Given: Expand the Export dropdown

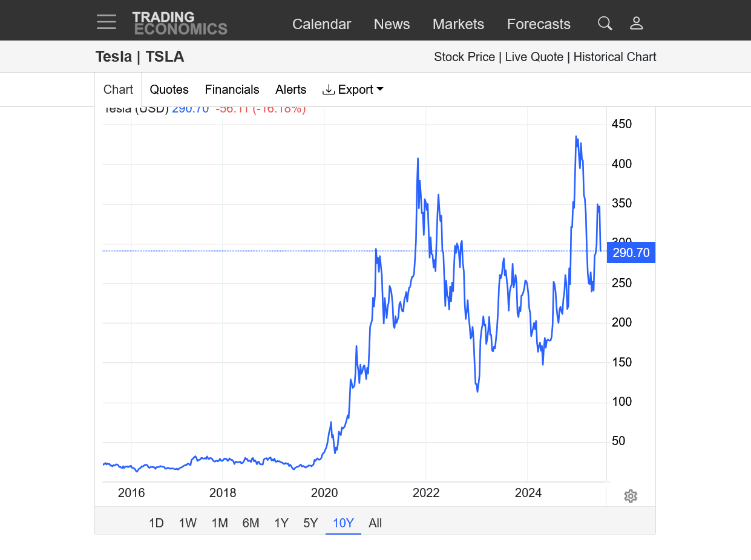Looking at the screenshot, I should pyautogui.click(x=353, y=90).
